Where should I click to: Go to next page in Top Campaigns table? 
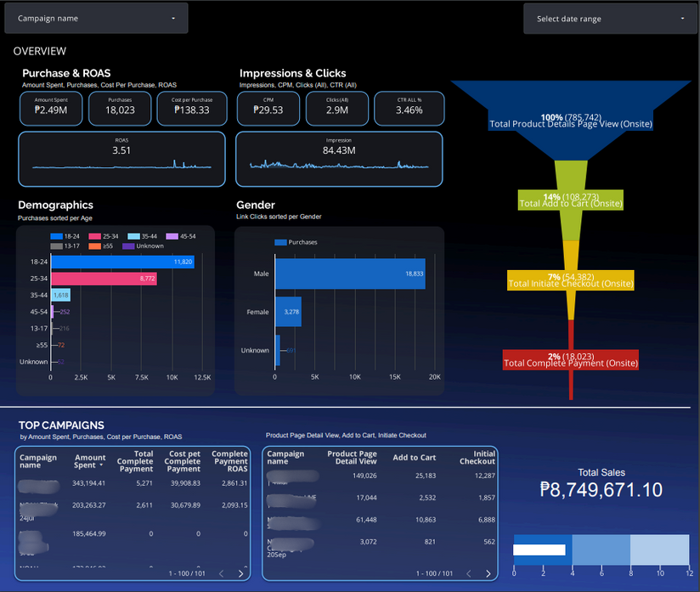(241, 573)
